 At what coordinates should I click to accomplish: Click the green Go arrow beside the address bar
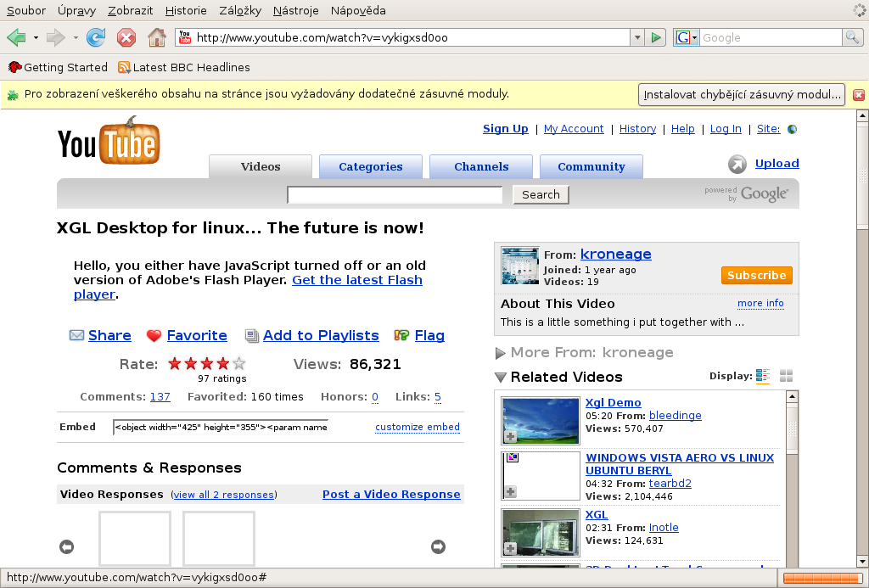point(656,37)
